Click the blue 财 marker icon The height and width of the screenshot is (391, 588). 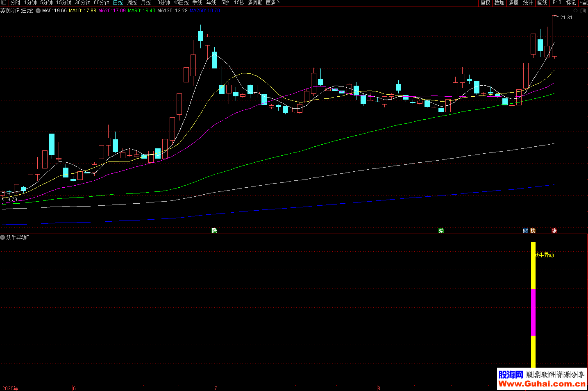525,230
